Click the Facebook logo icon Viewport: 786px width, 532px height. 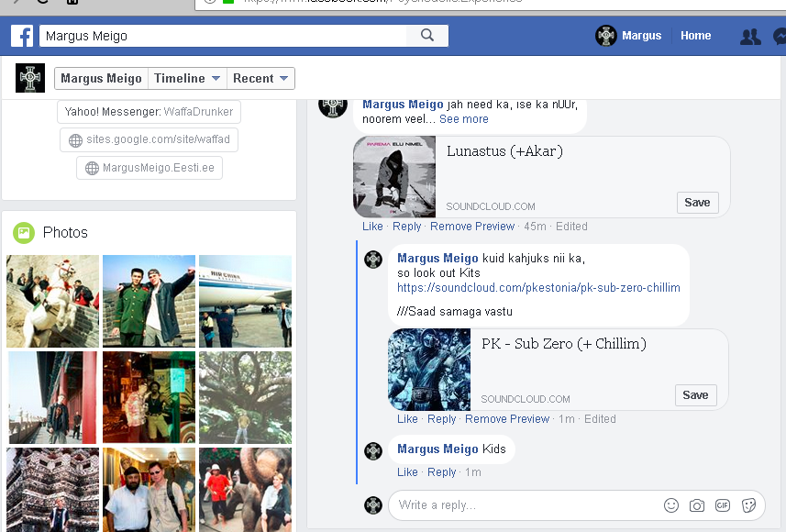pos(22,36)
